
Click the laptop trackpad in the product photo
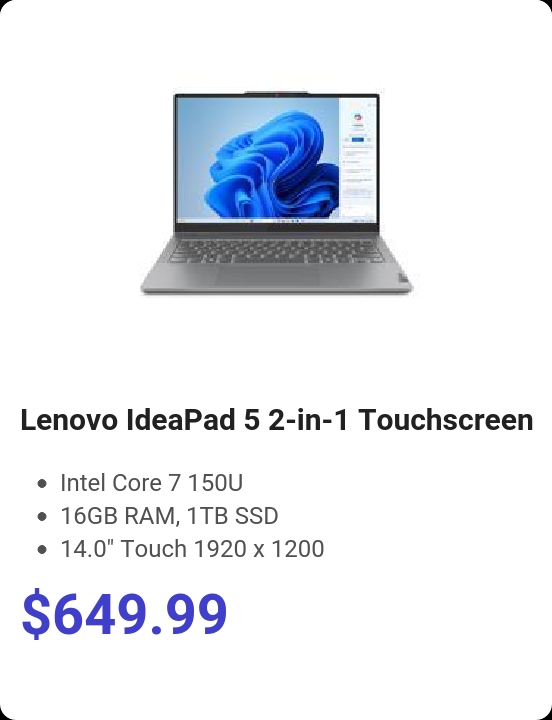pos(269,274)
